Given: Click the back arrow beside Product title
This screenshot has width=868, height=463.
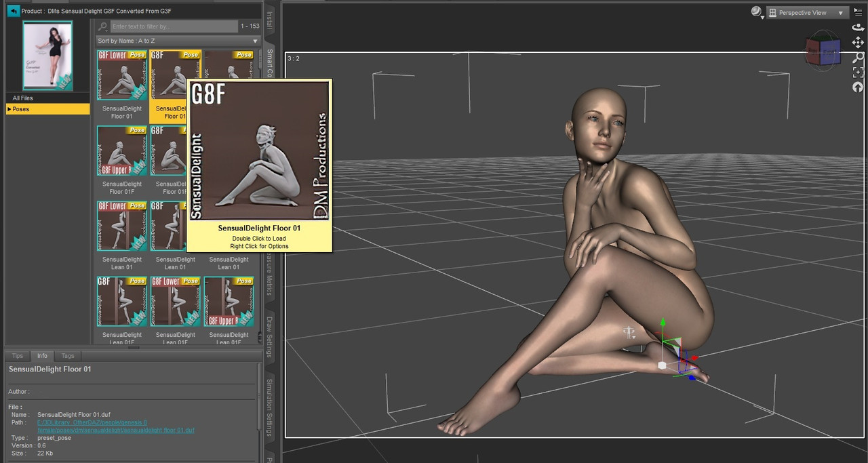Looking at the screenshot, I should click(x=13, y=11).
